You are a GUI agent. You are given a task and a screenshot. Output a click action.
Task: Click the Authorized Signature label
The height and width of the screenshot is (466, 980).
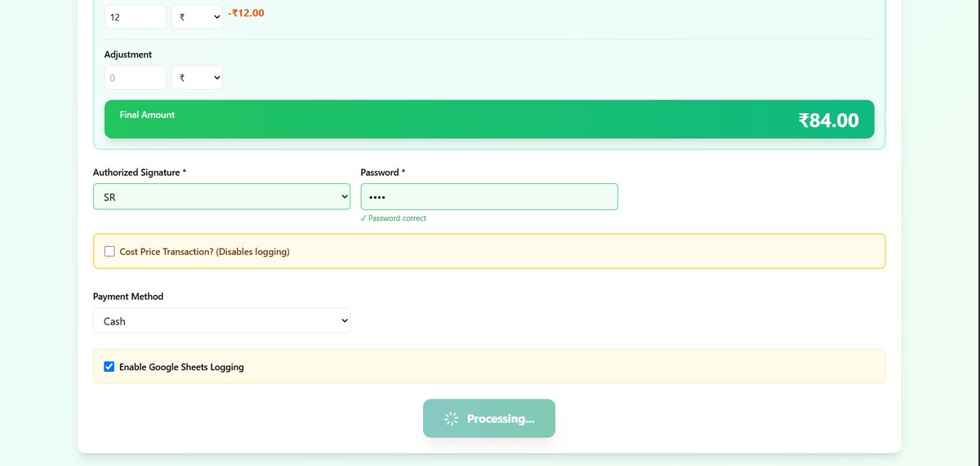(140, 173)
